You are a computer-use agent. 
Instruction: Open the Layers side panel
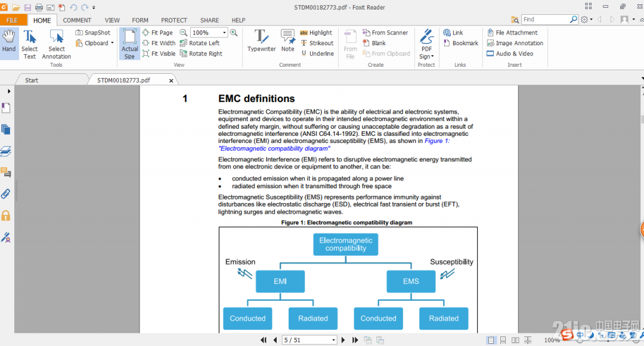coord(6,151)
